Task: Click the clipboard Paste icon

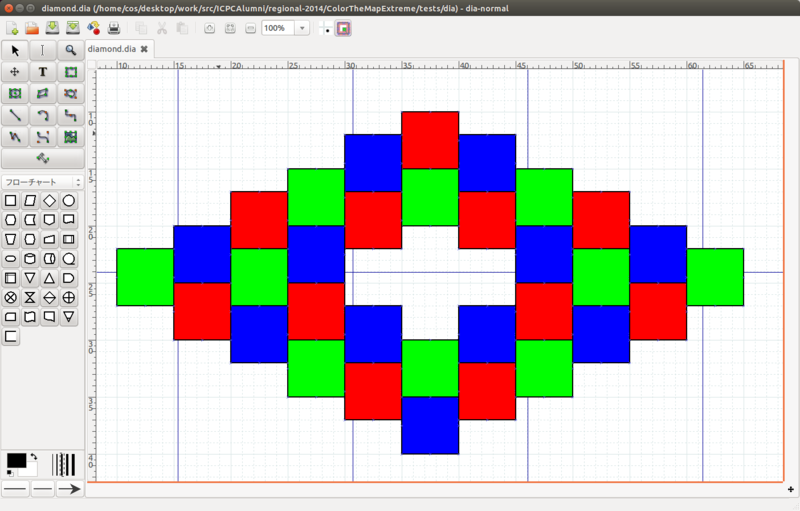Action: point(182,28)
